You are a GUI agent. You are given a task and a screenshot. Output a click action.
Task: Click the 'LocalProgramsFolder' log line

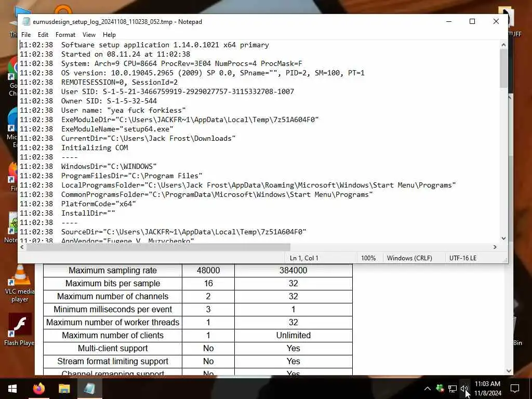(x=259, y=185)
